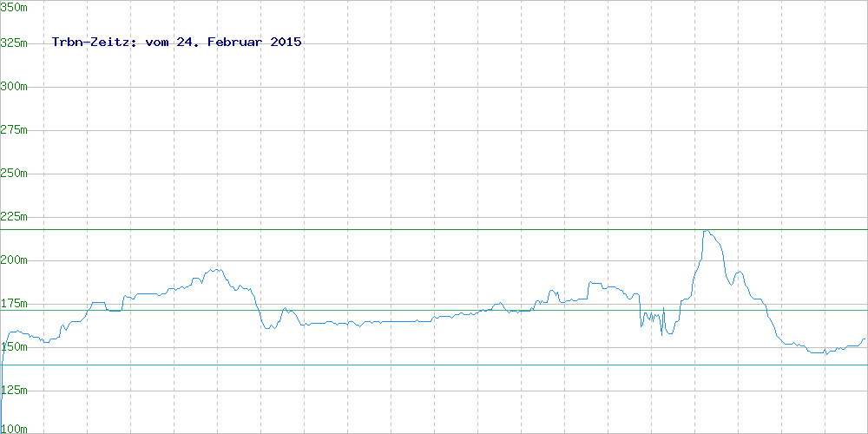Click the 300m axis label
Screen dimensions: 868x434
(x=15, y=86)
